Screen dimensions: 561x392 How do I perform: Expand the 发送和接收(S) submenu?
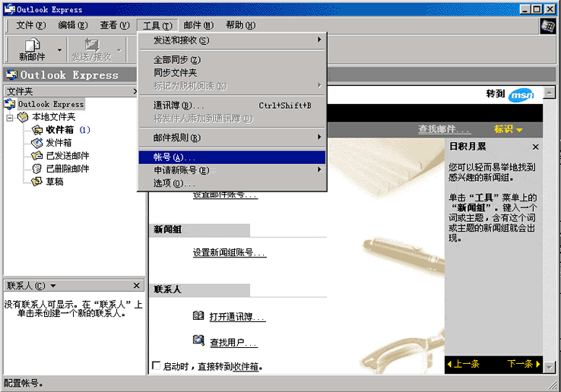point(232,40)
